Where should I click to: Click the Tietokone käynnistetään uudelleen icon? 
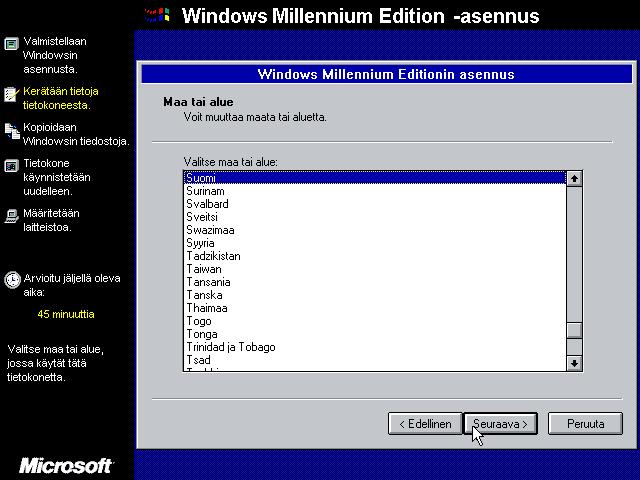coord(11,166)
